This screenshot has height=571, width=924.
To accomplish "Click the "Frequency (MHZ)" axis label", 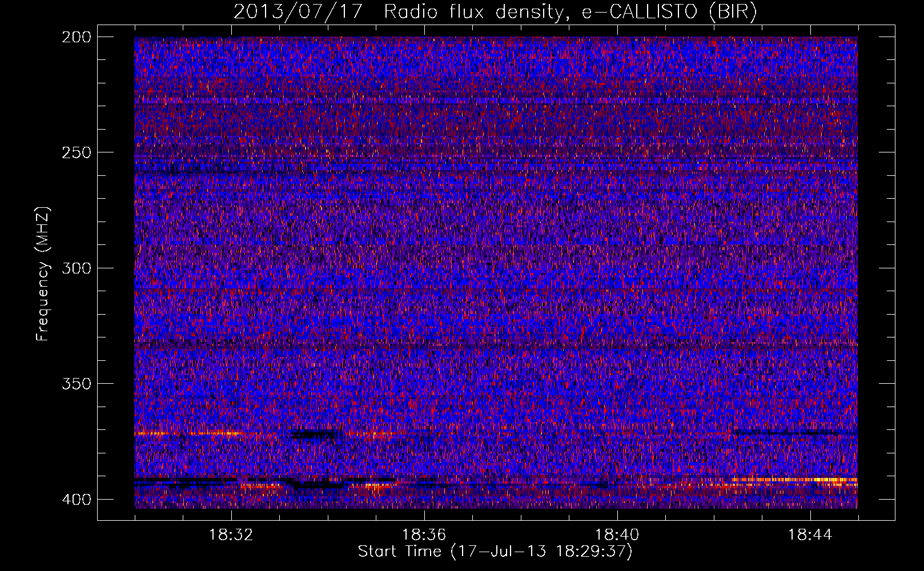I will tap(43, 274).
